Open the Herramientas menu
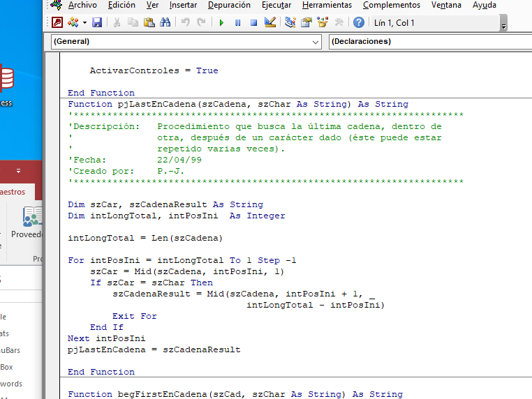This screenshot has width=532, height=399. (327, 5)
